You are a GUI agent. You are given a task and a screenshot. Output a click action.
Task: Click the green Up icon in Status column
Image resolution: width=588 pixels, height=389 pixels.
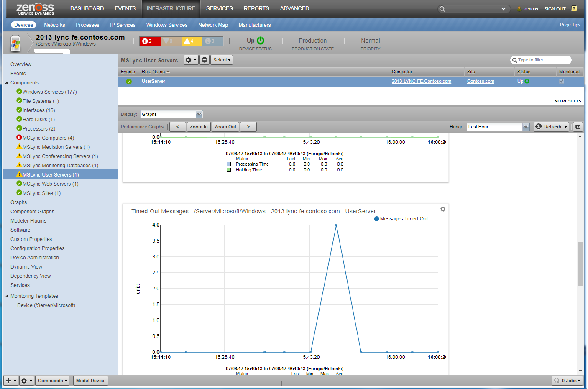[x=527, y=82]
